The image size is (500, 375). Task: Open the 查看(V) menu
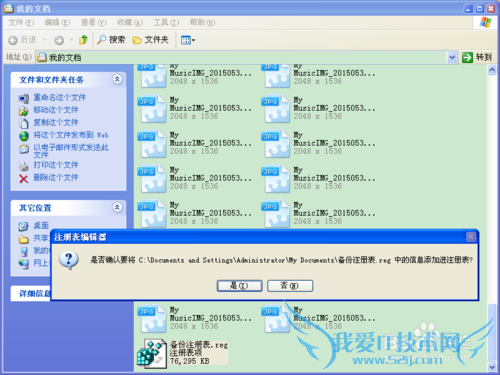pyautogui.click(x=94, y=23)
